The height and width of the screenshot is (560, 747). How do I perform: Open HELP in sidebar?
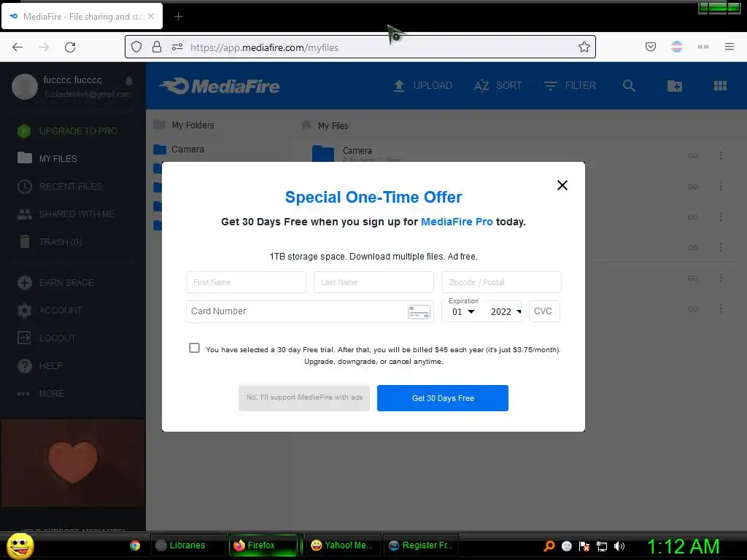[40, 366]
